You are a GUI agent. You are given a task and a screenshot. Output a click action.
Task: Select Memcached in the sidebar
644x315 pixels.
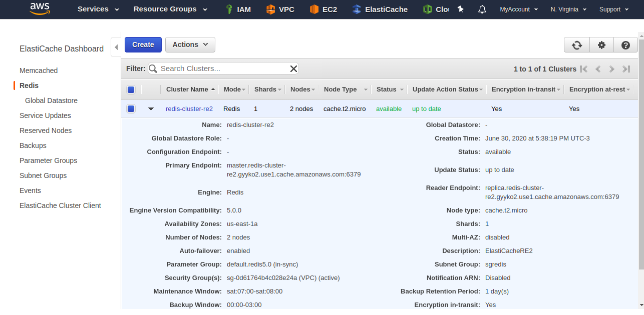[x=39, y=70]
